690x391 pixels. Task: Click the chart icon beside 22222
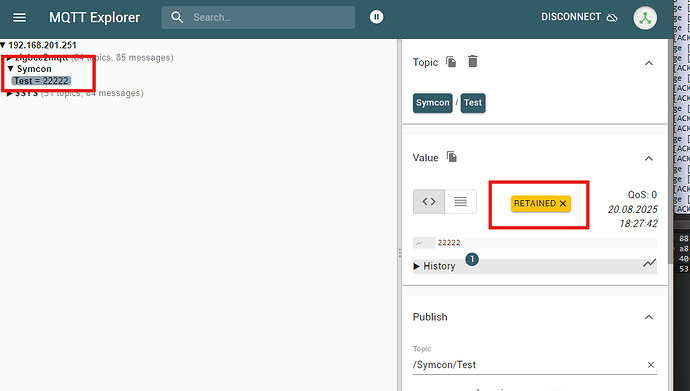(x=419, y=243)
